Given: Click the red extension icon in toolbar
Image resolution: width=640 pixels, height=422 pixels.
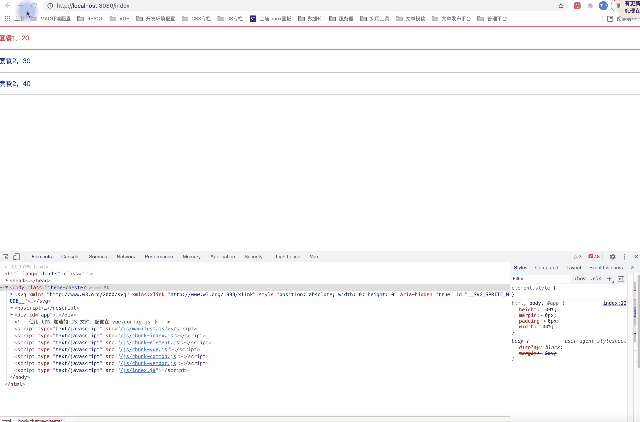Looking at the screenshot, I should pos(577,6).
